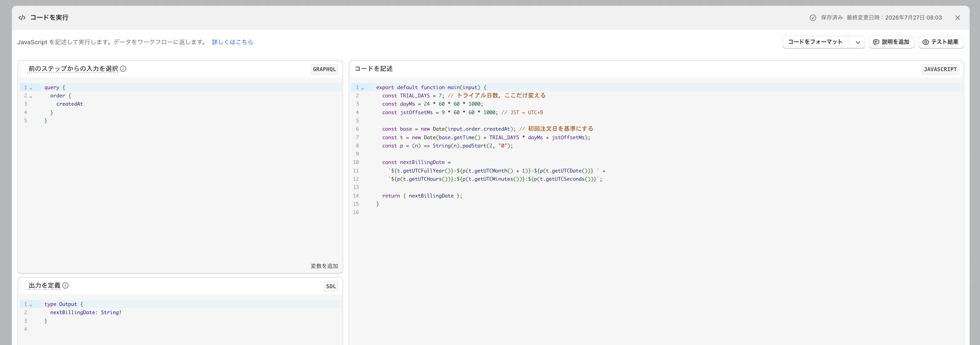
Task: Click the const dayMs code line
Action: [433, 104]
